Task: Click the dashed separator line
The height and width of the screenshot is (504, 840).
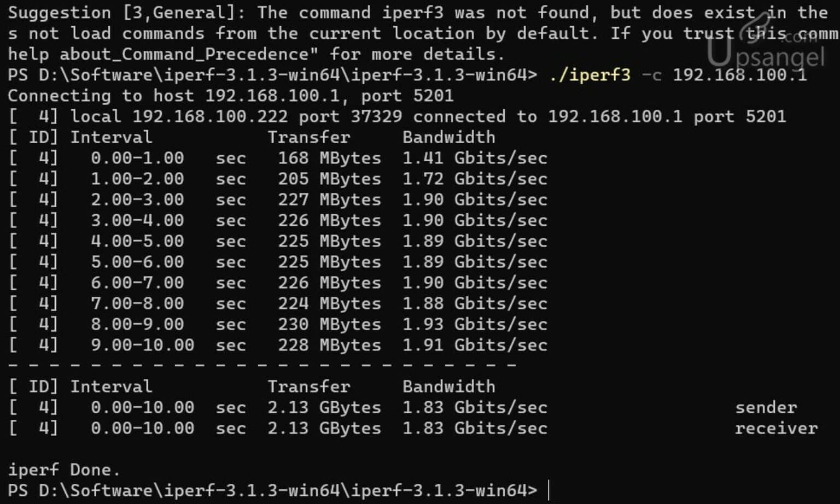Action: point(262,365)
